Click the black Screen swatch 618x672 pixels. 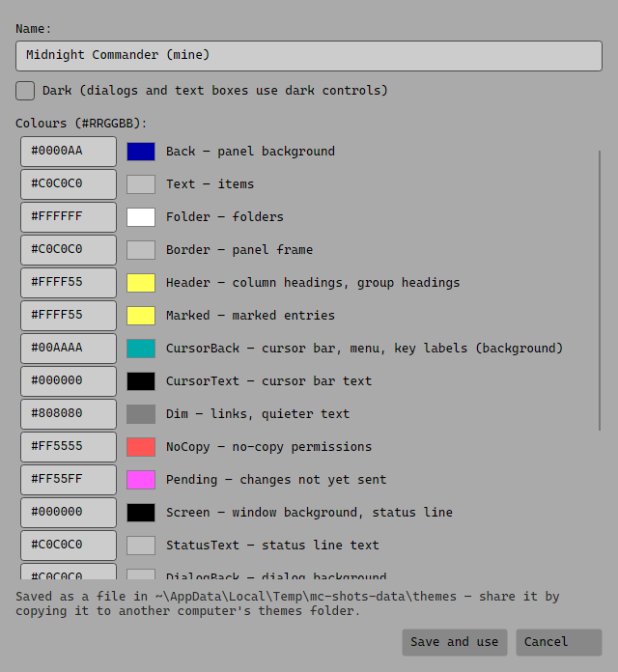pyautogui.click(x=141, y=513)
